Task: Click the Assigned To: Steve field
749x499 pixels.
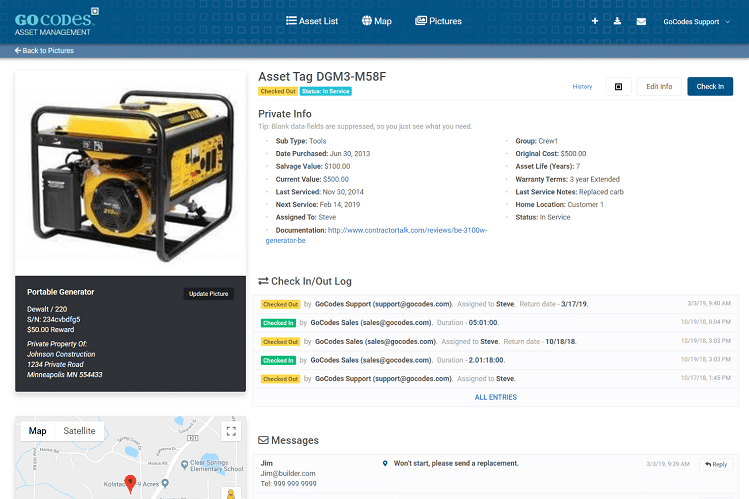Action: (x=306, y=217)
